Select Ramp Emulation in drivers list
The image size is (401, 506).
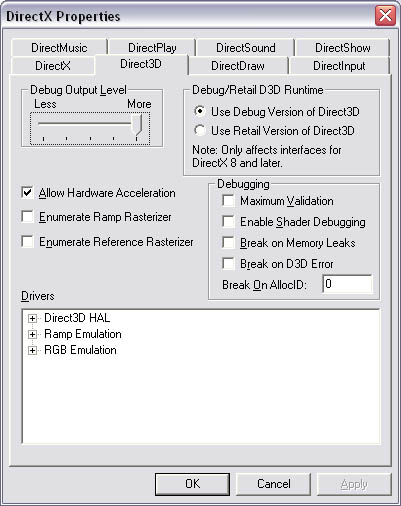83,334
